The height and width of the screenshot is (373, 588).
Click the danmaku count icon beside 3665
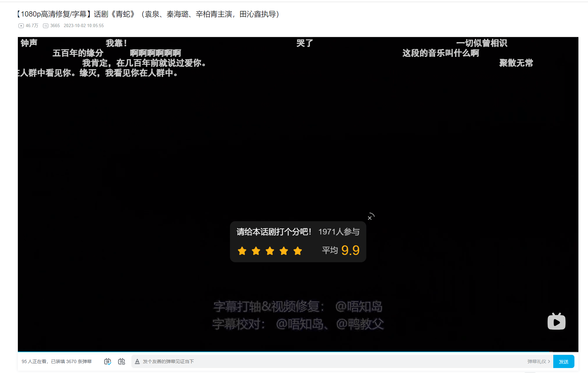pyautogui.click(x=46, y=26)
